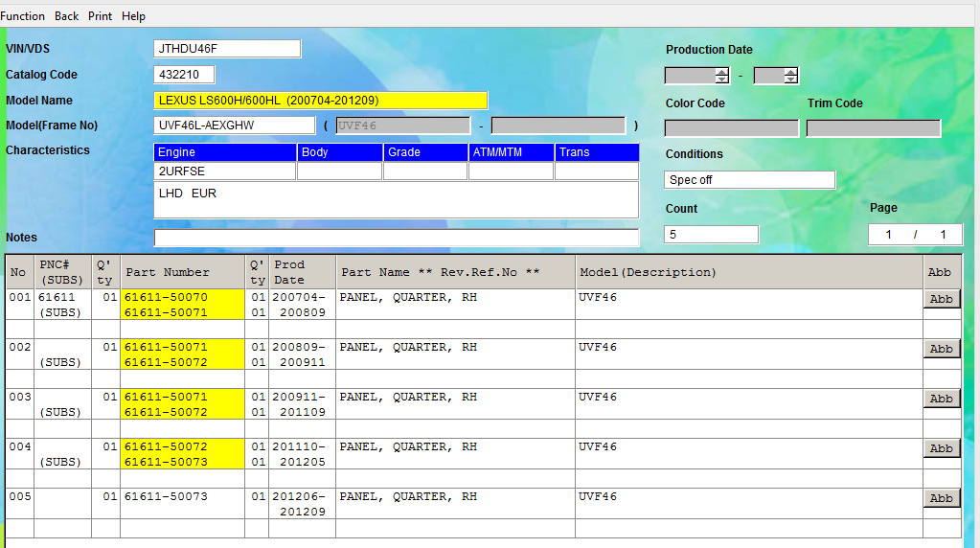Select part number 61611-50071 in row 003
The height and width of the screenshot is (548, 980).
click(x=166, y=397)
